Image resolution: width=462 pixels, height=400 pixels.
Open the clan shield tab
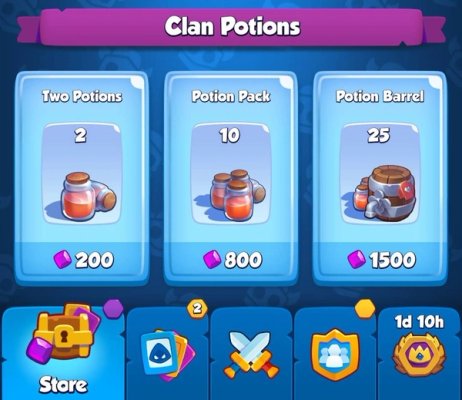pyautogui.click(x=335, y=355)
